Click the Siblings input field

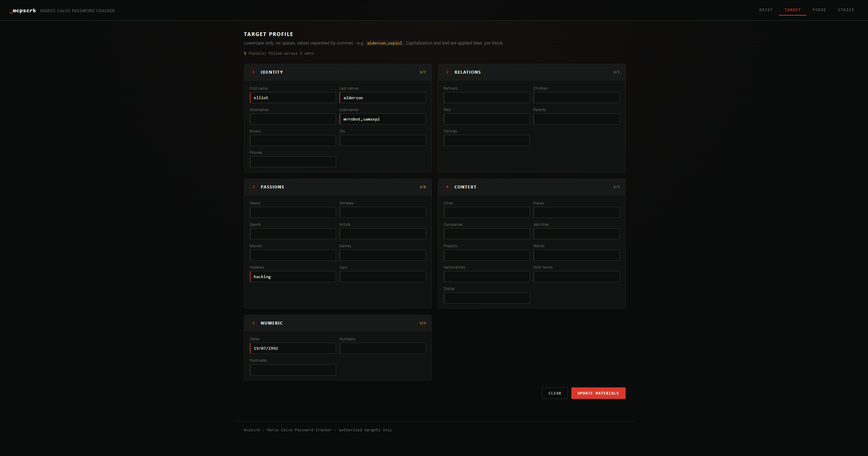click(x=486, y=141)
